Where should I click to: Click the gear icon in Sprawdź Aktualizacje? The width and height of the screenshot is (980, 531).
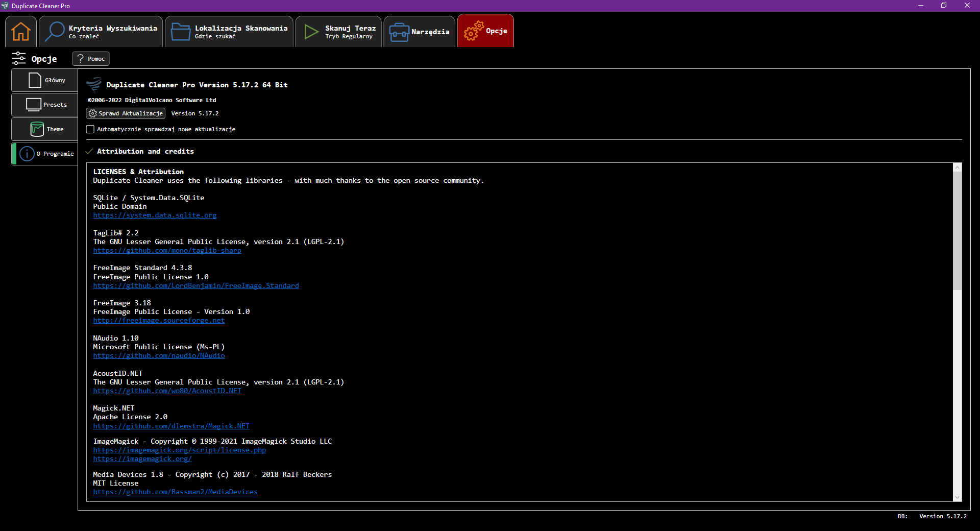click(92, 113)
